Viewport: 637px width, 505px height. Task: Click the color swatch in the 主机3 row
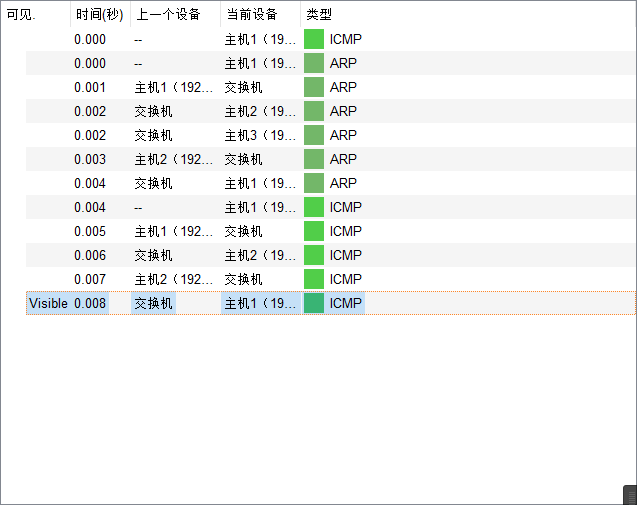[314, 135]
